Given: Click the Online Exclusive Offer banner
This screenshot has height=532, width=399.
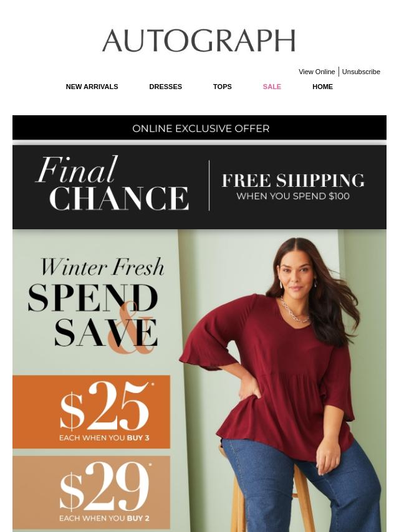Looking at the screenshot, I should click(x=199, y=128).
